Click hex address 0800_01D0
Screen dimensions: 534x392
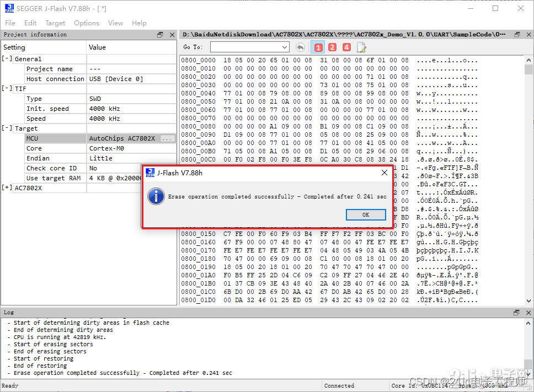point(198,300)
